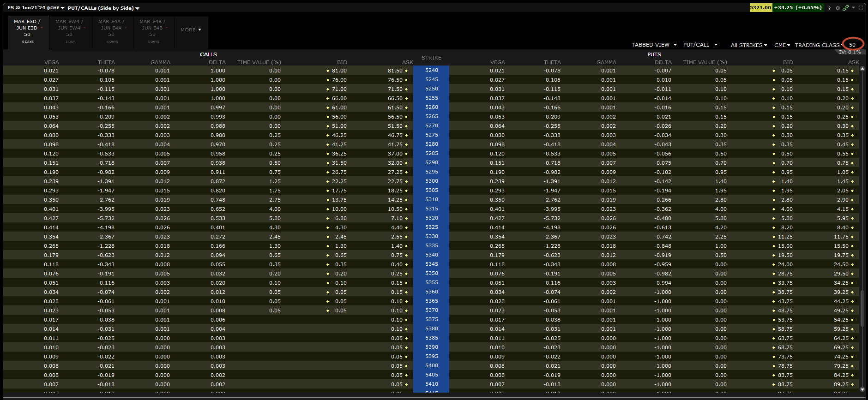Open the help question mark icon
Viewport: 868px width, 400px height.
click(x=829, y=8)
